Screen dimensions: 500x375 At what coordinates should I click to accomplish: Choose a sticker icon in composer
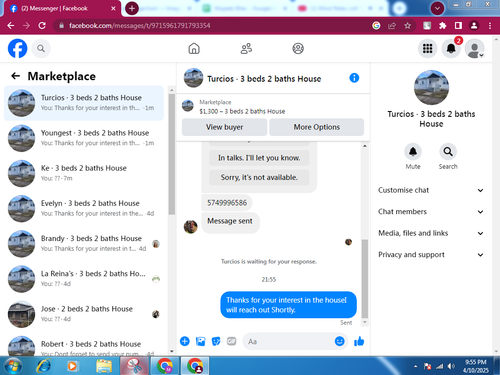click(x=216, y=341)
